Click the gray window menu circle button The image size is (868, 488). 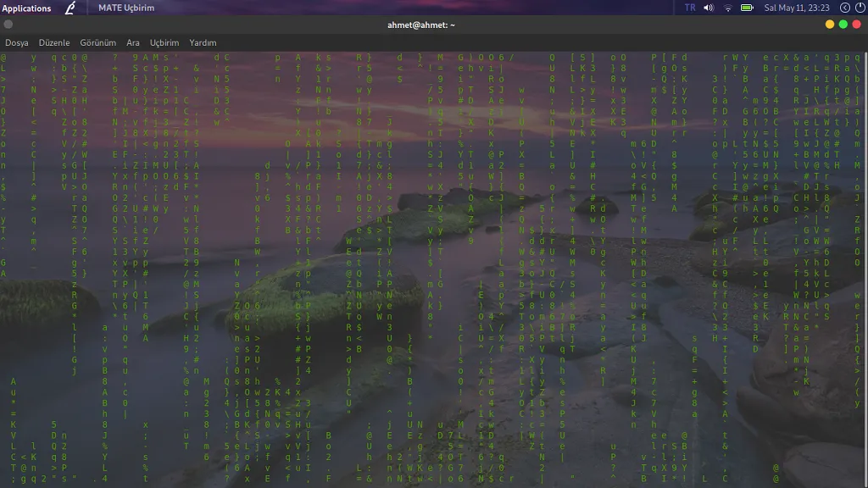(x=8, y=25)
